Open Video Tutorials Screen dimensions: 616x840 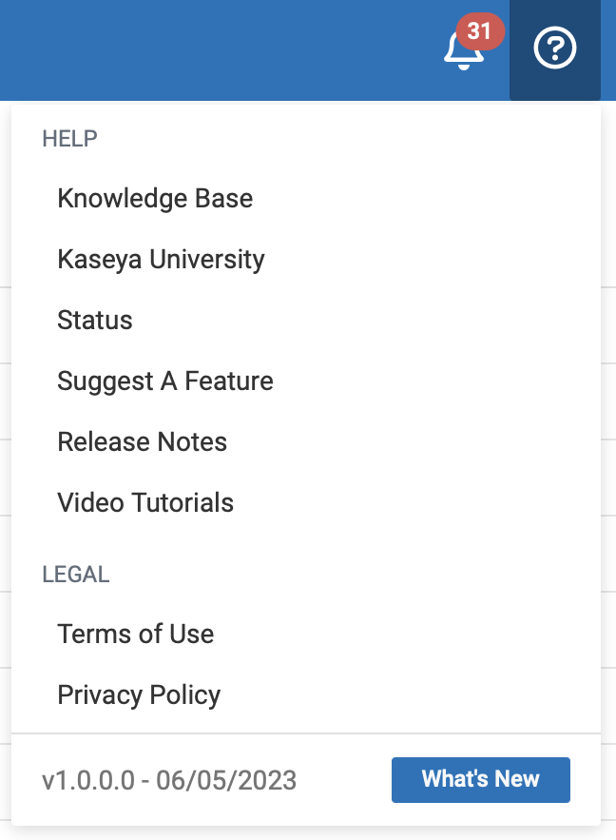point(144,502)
